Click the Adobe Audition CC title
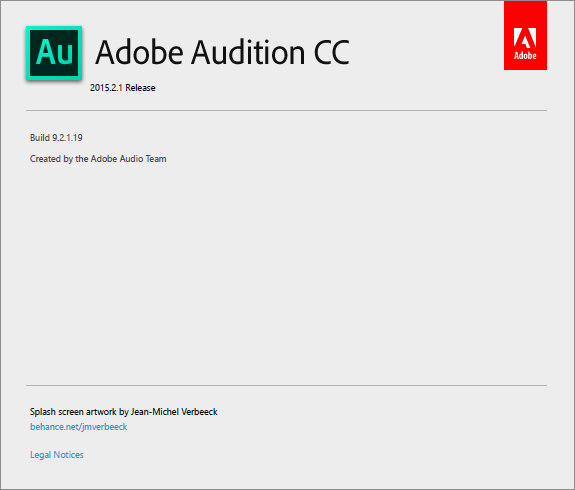The image size is (575, 490). [x=222, y=52]
